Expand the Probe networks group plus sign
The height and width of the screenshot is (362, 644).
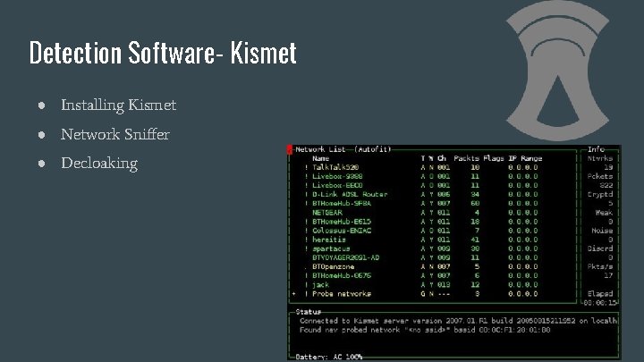[x=294, y=294]
